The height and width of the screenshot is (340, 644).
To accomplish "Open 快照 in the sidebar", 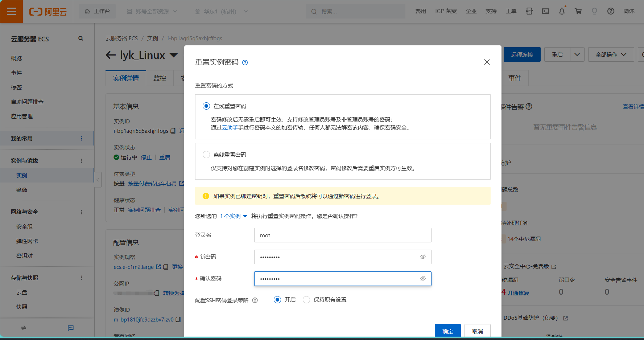I will click(x=22, y=307).
